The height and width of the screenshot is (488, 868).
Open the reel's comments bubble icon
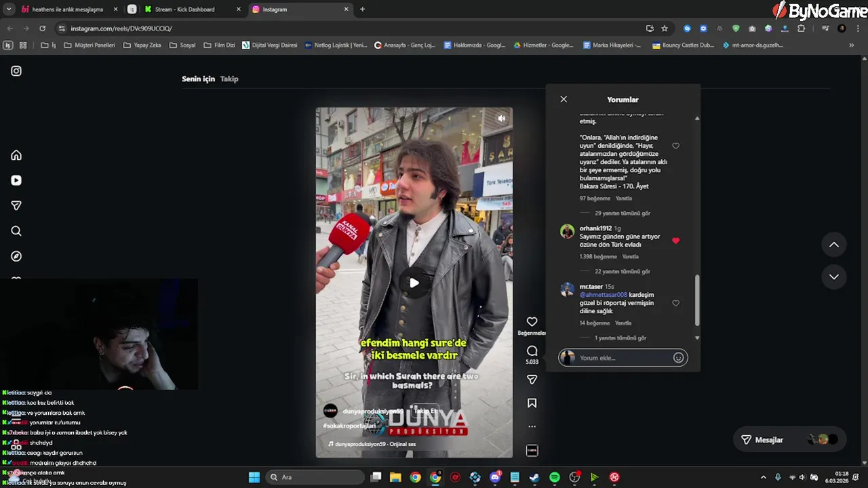click(532, 351)
